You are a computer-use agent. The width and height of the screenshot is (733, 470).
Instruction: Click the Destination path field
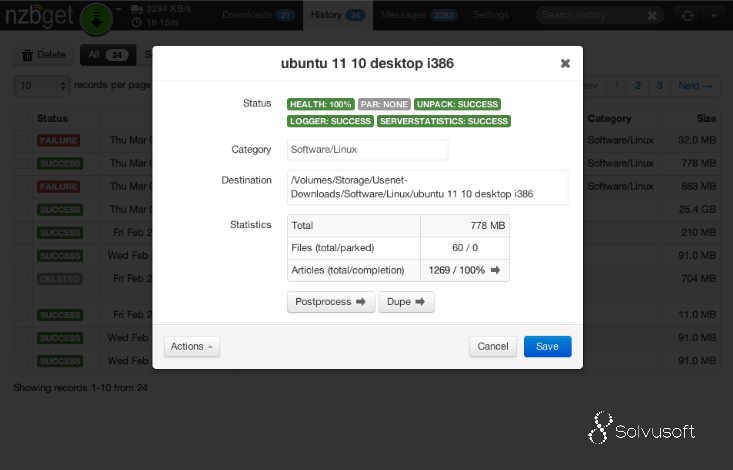427,187
